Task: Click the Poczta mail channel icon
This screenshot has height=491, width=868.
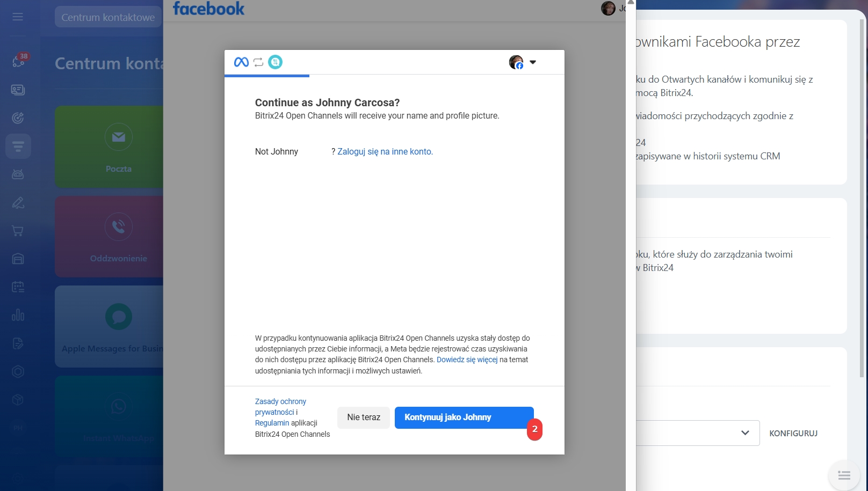Action: [x=119, y=137]
